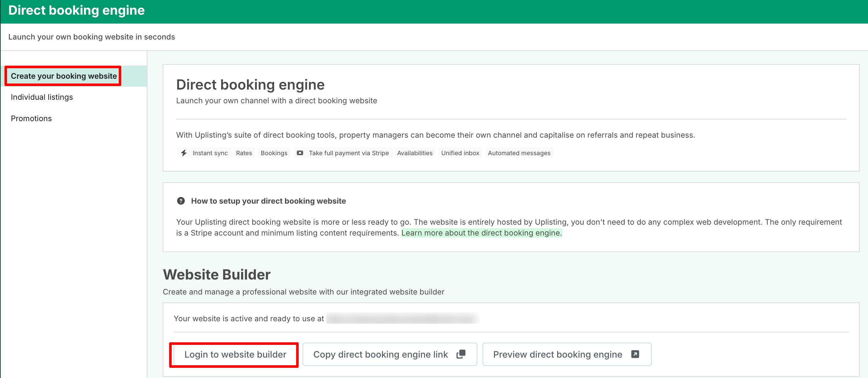Open Create your booking website tab
Viewport: 868px width, 378px height.
tap(64, 76)
